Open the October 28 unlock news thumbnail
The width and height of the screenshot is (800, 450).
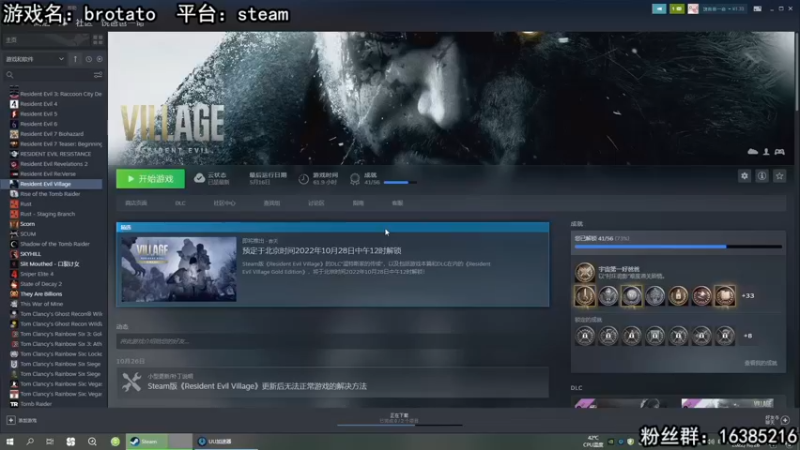[179, 269]
